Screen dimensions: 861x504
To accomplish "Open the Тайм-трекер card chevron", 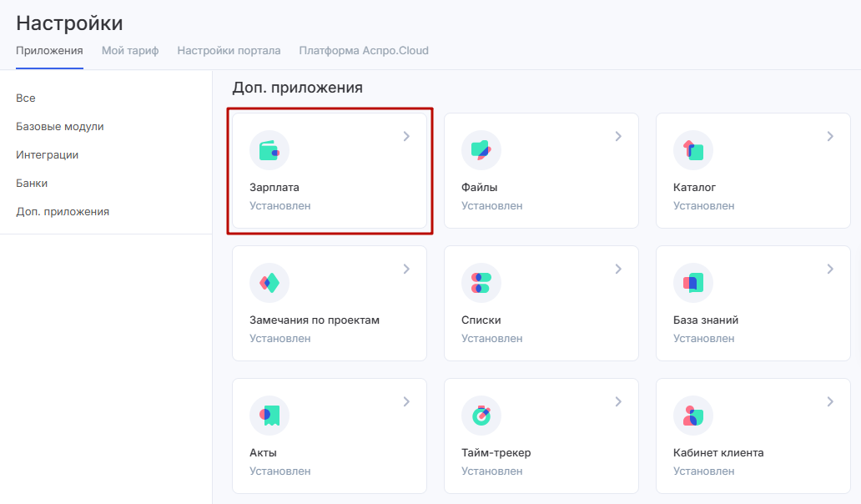I will pyautogui.click(x=618, y=401).
